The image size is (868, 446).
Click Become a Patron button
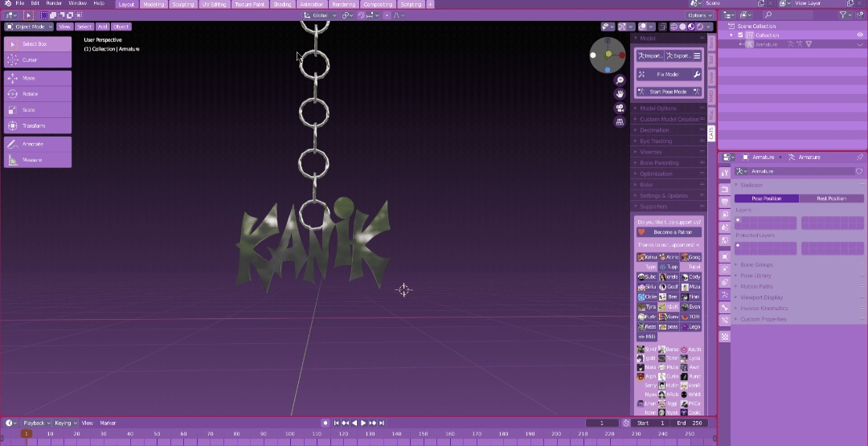[669, 232]
